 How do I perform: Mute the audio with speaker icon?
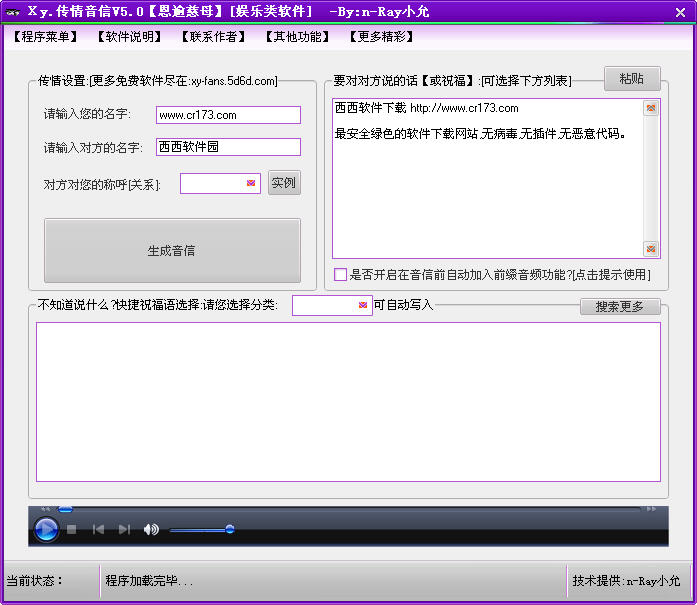coord(151,529)
